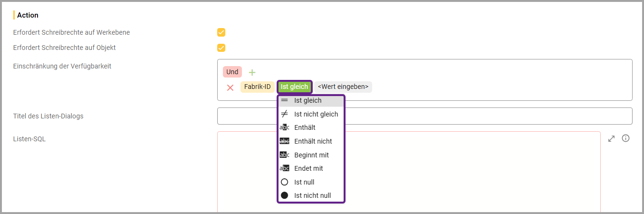This screenshot has width=644, height=214.
Task: Pick Beginnt mit in the dropdown
Action: 311,155
